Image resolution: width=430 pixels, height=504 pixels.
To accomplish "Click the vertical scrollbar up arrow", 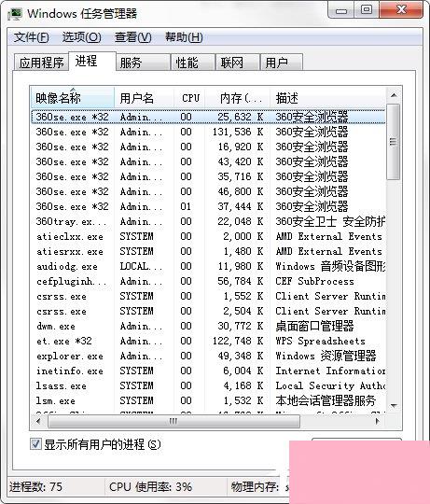I will [x=394, y=95].
